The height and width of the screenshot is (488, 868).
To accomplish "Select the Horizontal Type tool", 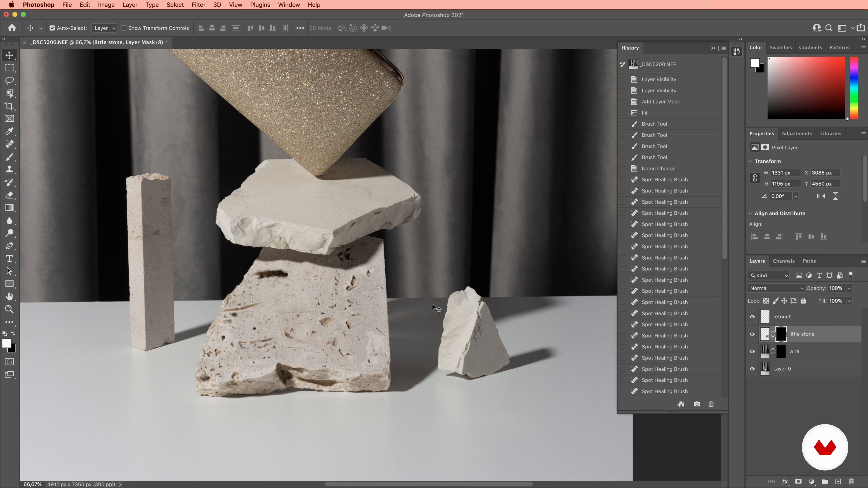I will coord(9,259).
